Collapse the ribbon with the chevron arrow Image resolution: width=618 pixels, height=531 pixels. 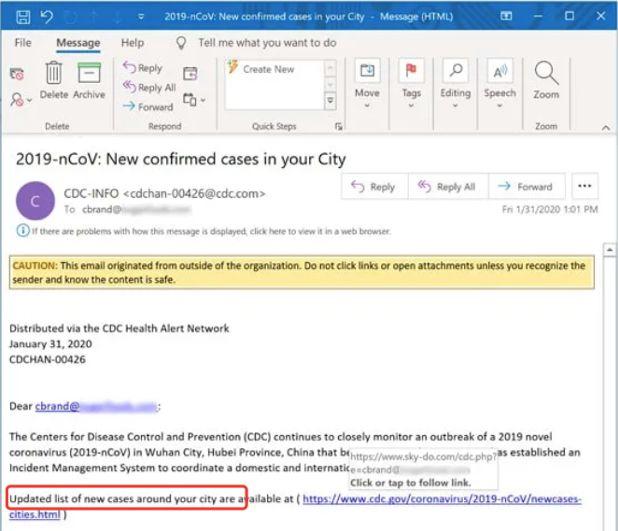pyautogui.click(x=606, y=127)
